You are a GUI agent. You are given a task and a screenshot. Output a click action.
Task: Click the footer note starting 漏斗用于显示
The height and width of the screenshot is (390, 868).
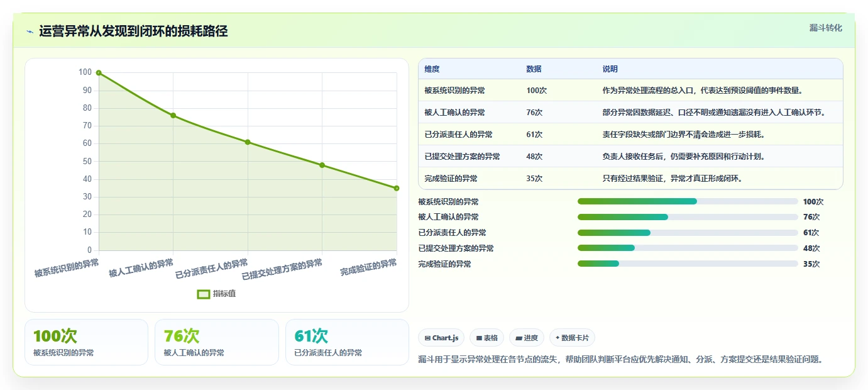tap(620, 360)
